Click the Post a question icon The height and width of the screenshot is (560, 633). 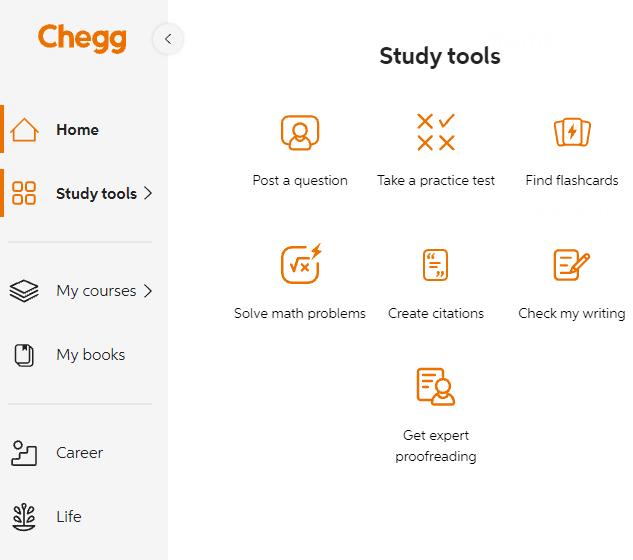[300, 133]
